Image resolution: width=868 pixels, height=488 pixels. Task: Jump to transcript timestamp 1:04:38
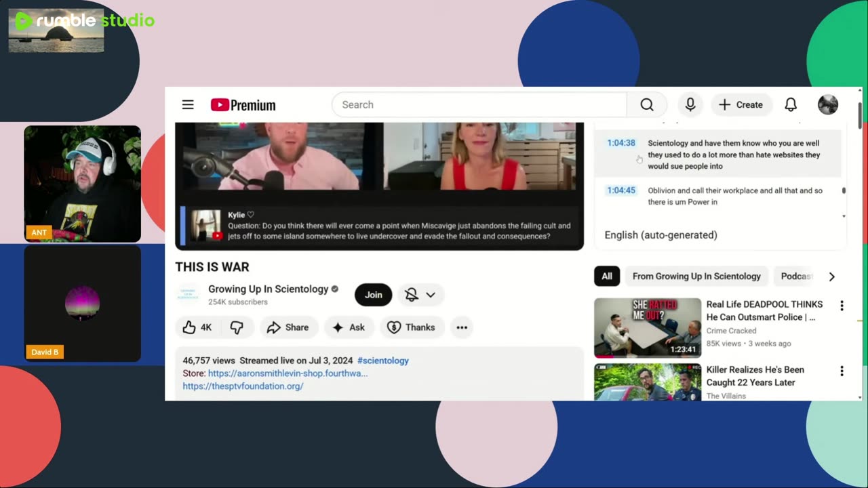tap(621, 143)
